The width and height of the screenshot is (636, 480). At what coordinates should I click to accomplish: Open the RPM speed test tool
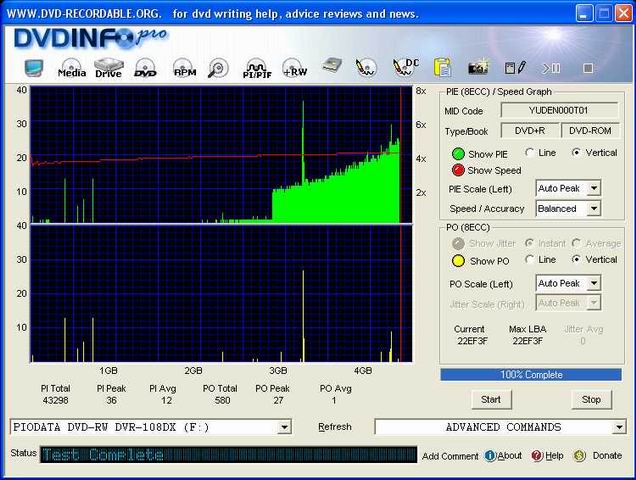184,68
